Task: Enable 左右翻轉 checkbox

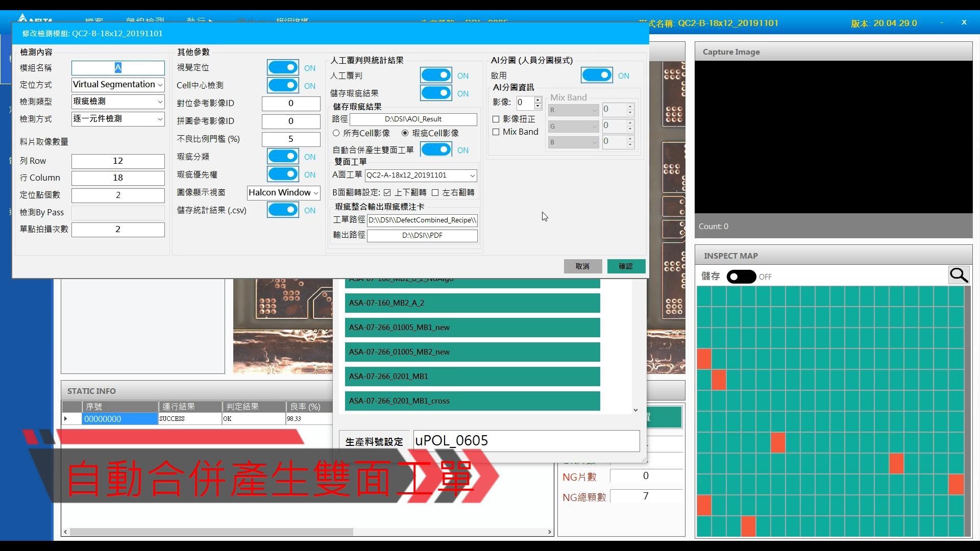Action: coord(435,193)
